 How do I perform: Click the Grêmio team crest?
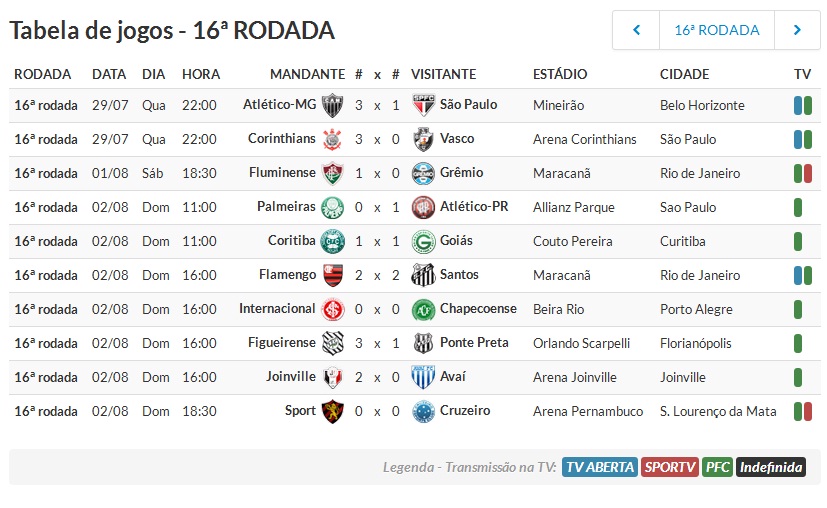[424, 174]
